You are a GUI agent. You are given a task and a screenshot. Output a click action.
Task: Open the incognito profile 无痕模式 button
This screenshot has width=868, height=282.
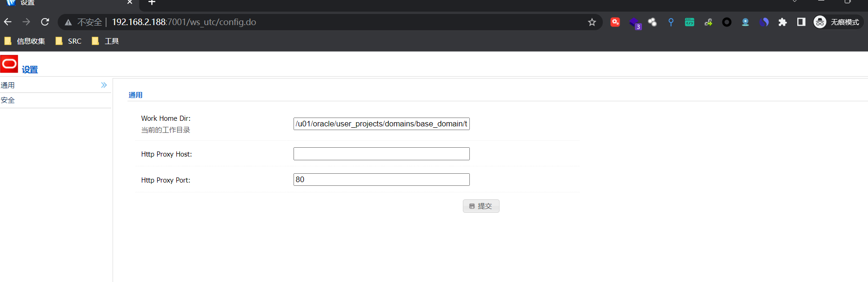click(x=838, y=22)
